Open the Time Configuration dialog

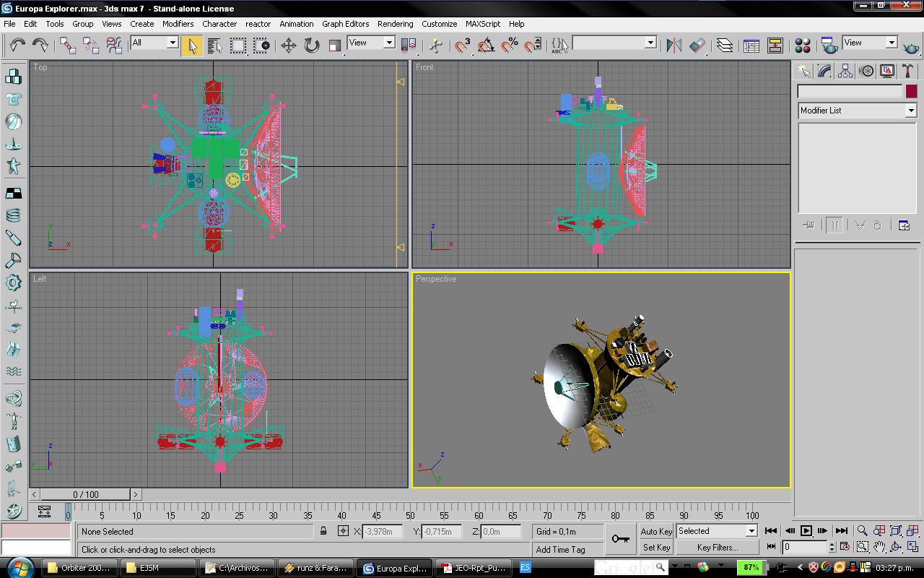[x=845, y=547]
